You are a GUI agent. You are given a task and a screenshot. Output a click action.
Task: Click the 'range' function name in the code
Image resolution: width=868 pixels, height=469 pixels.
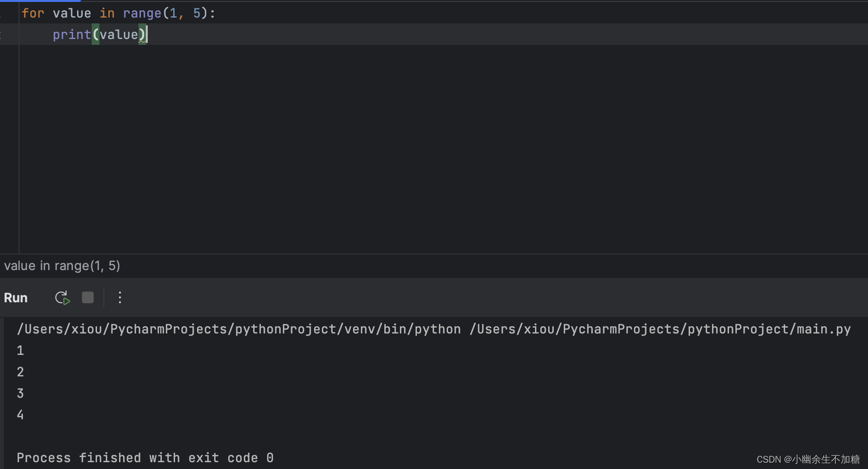[x=142, y=13]
